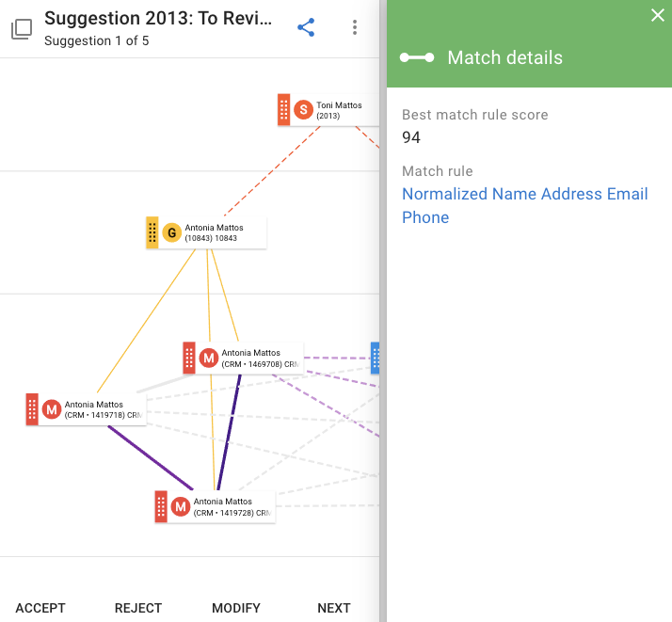Screen dimensions: 672x622
Task: Open the three-dot more options menu
Action: (x=355, y=27)
